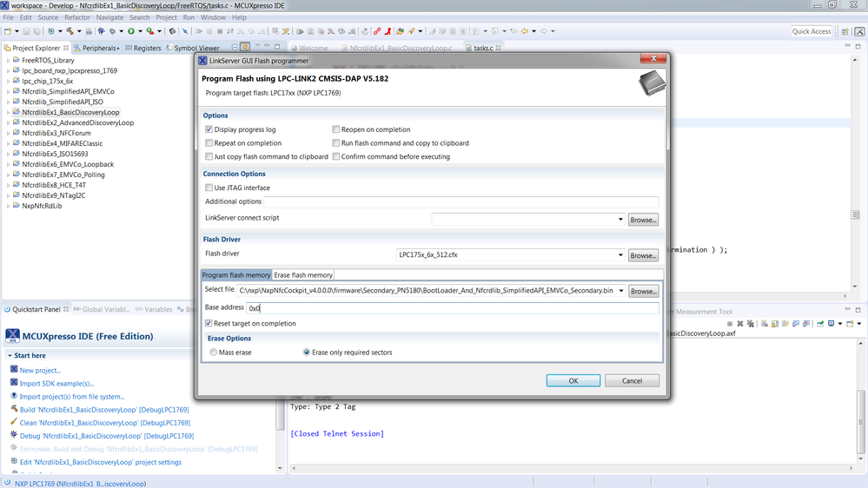The height and width of the screenshot is (488, 868).
Task: Open the File menu
Action: click(x=9, y=17)
